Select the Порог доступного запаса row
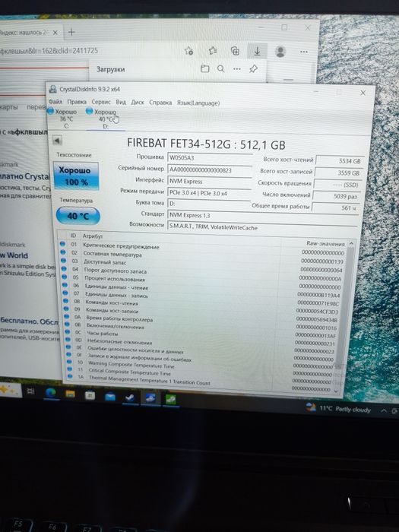 203,273
